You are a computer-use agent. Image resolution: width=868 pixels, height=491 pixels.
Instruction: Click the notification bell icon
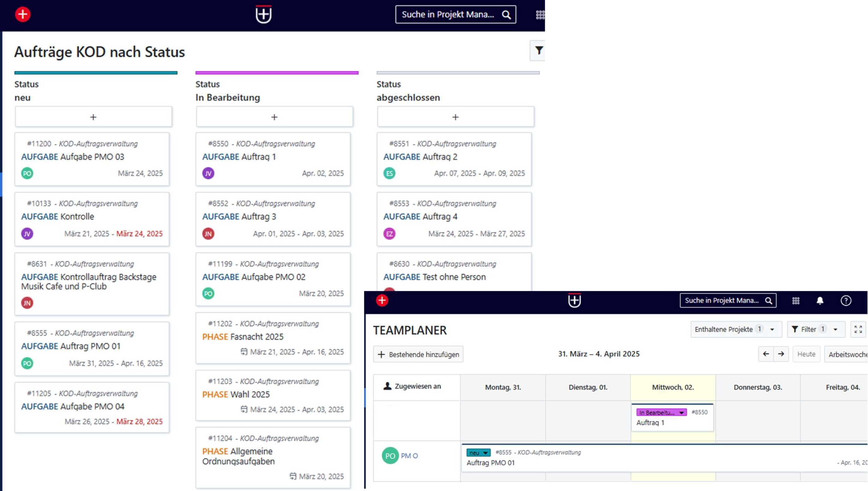click(820, 300)
